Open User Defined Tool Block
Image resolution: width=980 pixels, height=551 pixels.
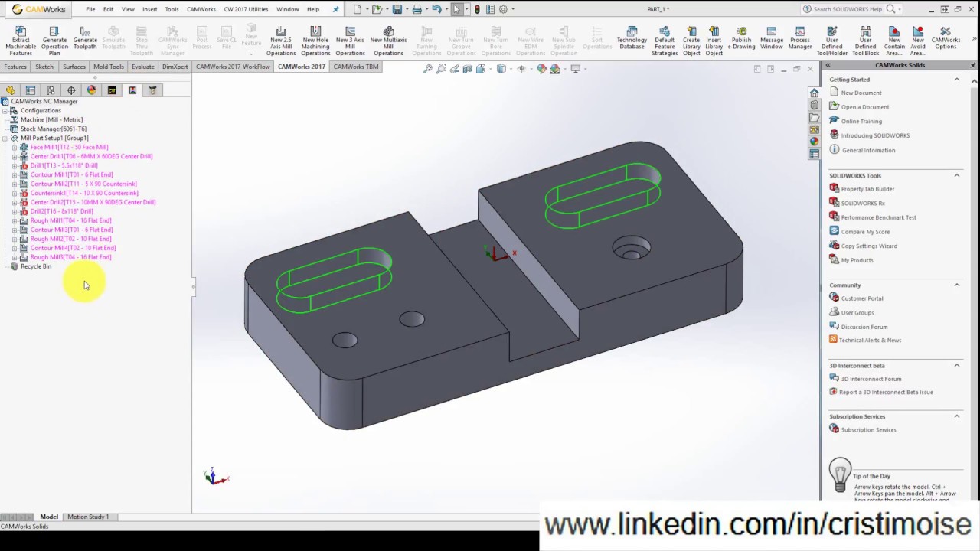[x=866, y=41]
